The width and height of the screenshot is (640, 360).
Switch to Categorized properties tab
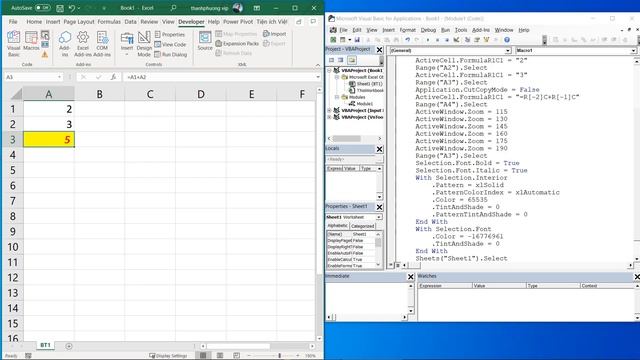362,226
